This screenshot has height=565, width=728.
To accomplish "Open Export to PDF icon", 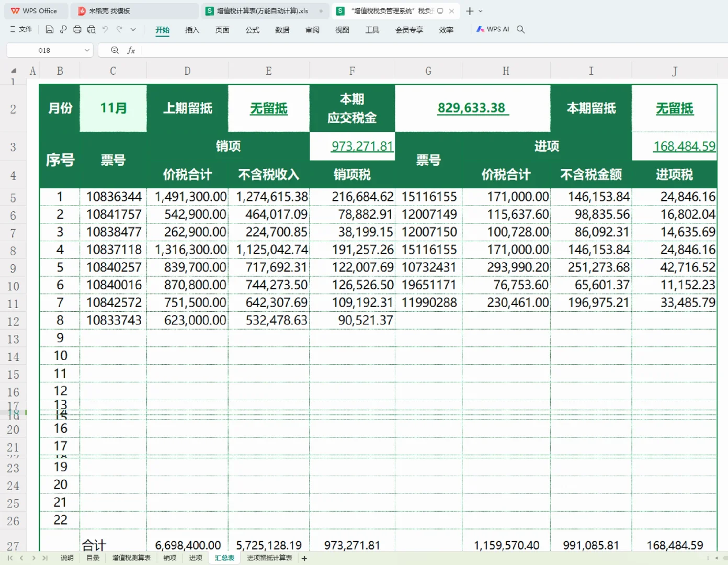I will tap(63, 29).
